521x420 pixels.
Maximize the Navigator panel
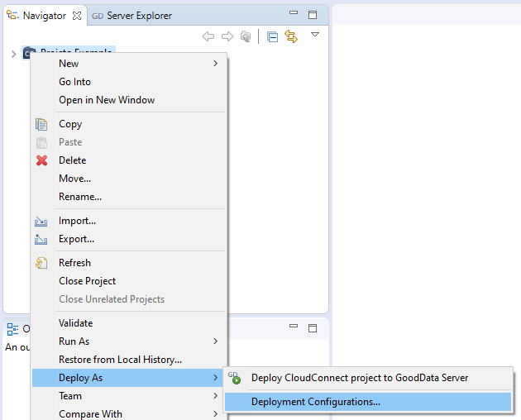pos(313,15)
